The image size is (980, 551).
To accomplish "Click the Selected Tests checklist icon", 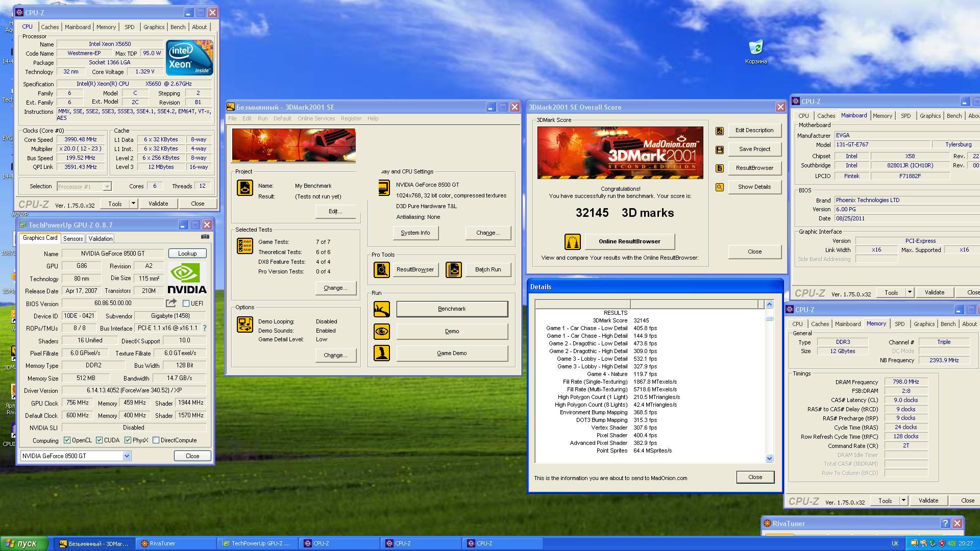I will [244, 246].
